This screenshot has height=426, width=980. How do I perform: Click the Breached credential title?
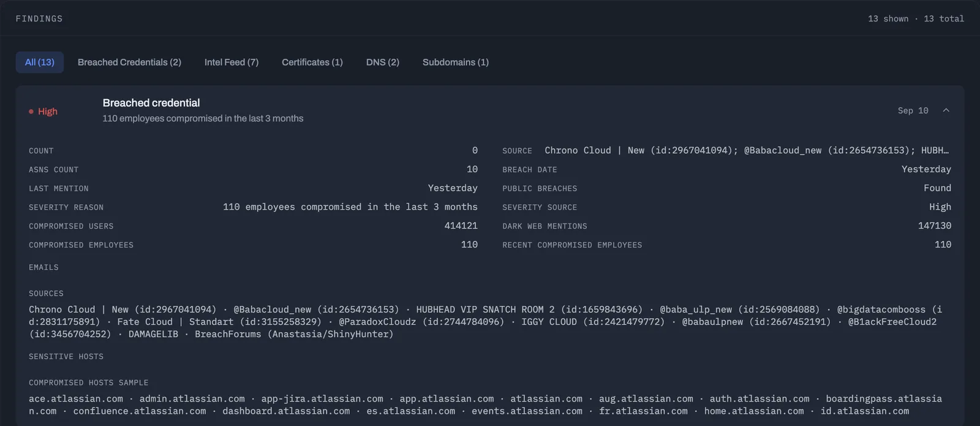151,103
